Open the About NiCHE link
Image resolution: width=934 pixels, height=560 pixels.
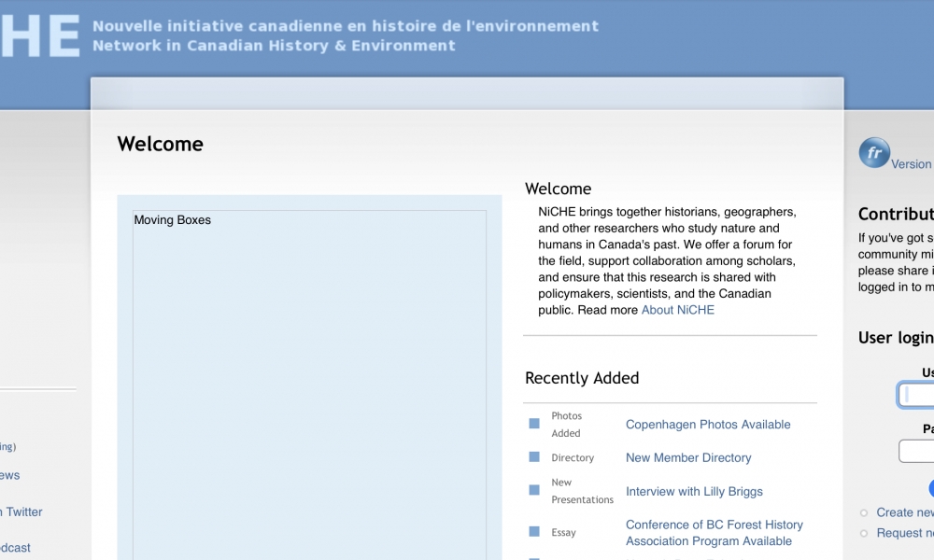pyautogui.click(x=677, y=310)
